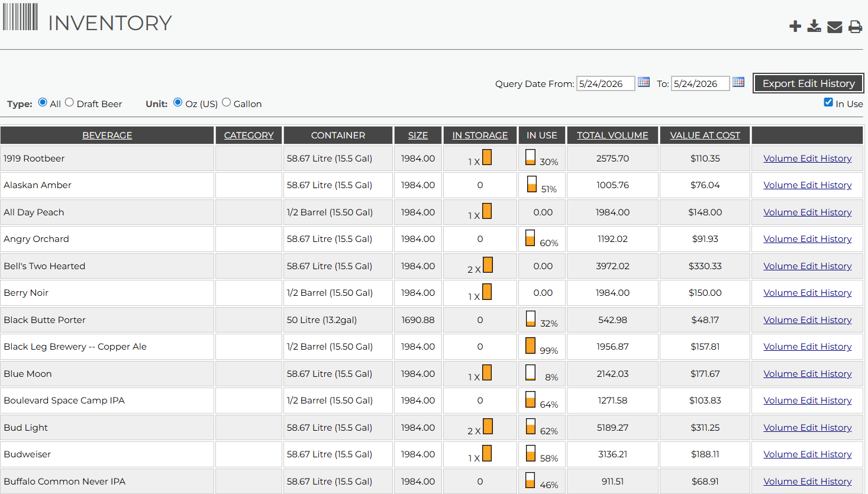Click the Budweiser in-storage keg icon
Image resolution: width=868 pixels, height=494 pixels.
click(x=487, y=453)
